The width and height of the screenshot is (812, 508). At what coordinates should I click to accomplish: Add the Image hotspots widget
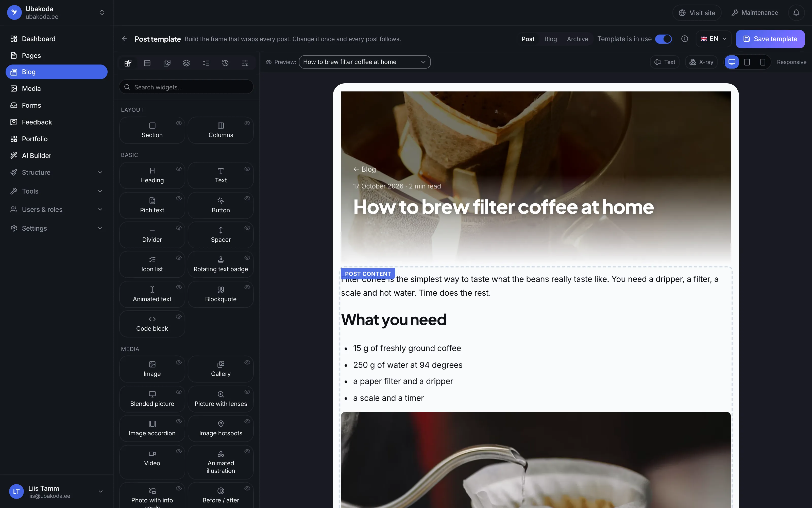click(221, 428)
